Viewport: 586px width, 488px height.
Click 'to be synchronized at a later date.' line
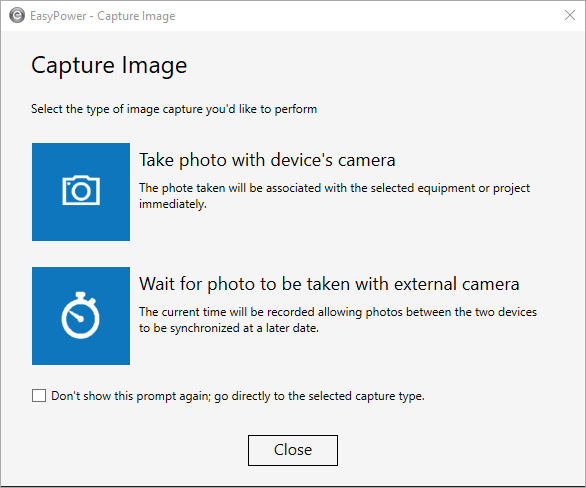(x=229, y=328)
